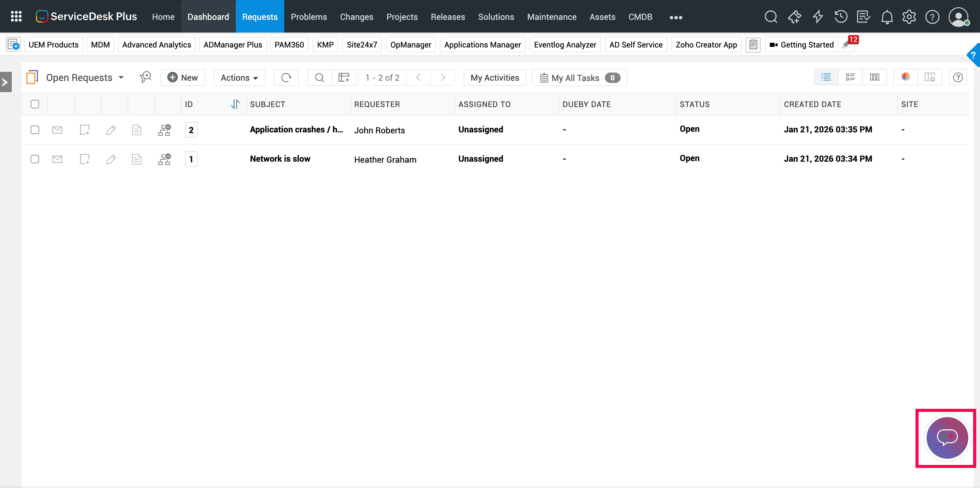
Task: Switch to Kanban column view icon
Action: click(x=874, y=77)
